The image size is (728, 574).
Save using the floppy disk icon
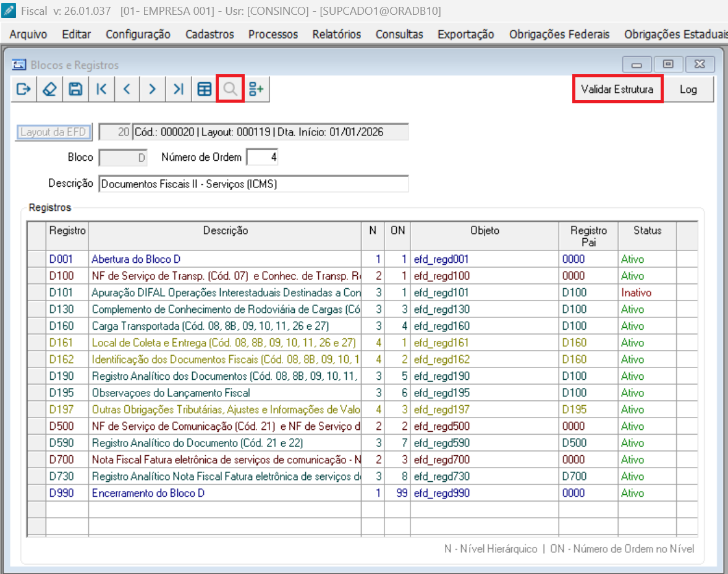click(75, 89)
